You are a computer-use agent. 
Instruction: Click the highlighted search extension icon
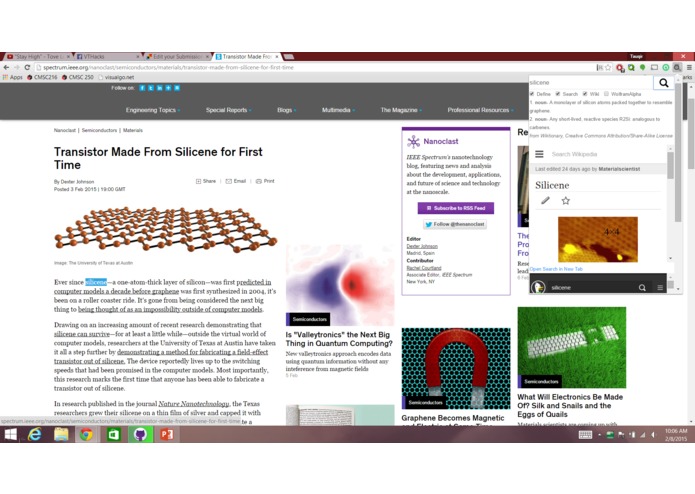click(677, 67)
